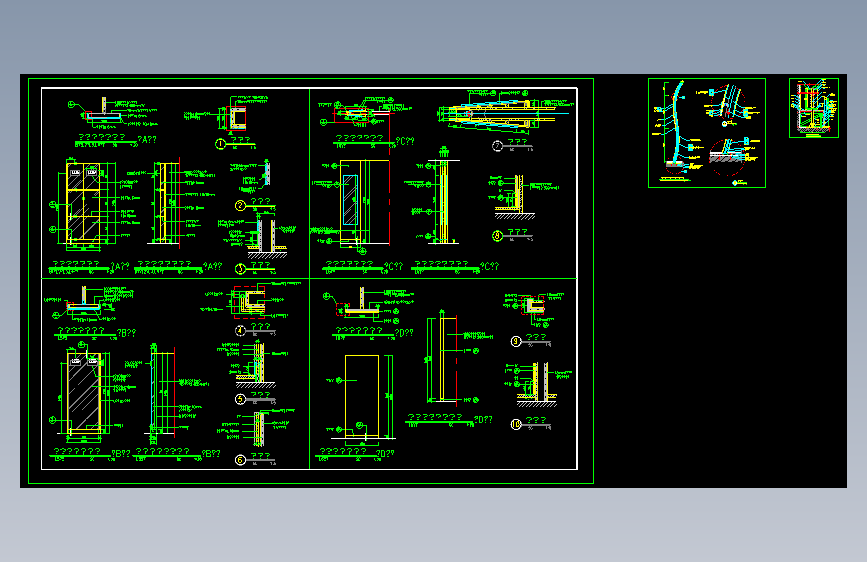Click the "?C??" label beside plan title

pyautogui.click(x=405, y=142)
